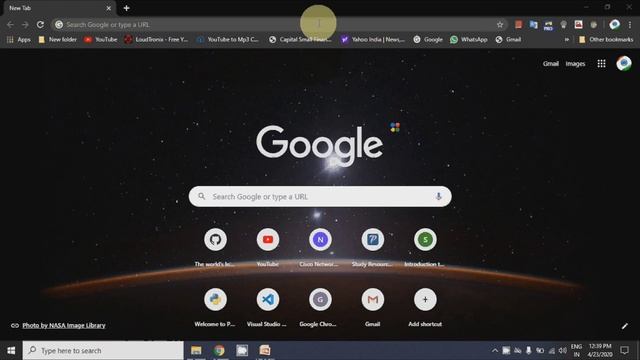The image size is (640, 360).
Task: Open the Google bookmark in the bookmarks bar
Action: pyautogui.click(x=428, y=40)
